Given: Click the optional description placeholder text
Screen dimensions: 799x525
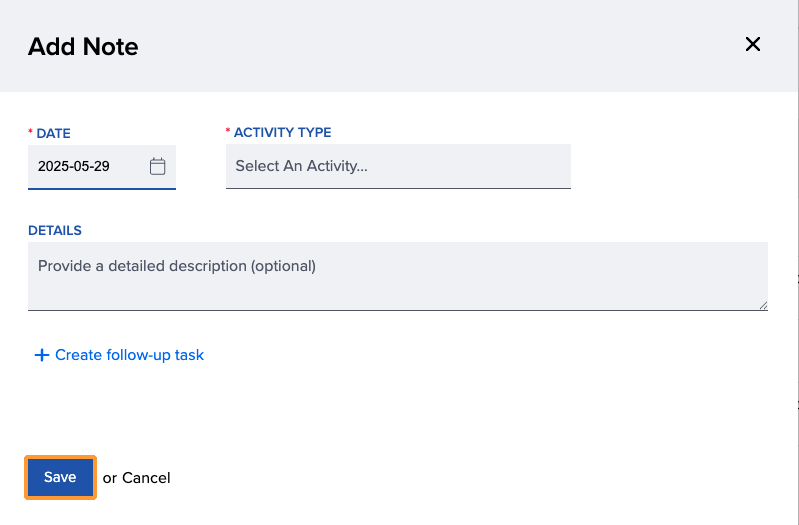Looking at the screenshot, I should 177,266.
